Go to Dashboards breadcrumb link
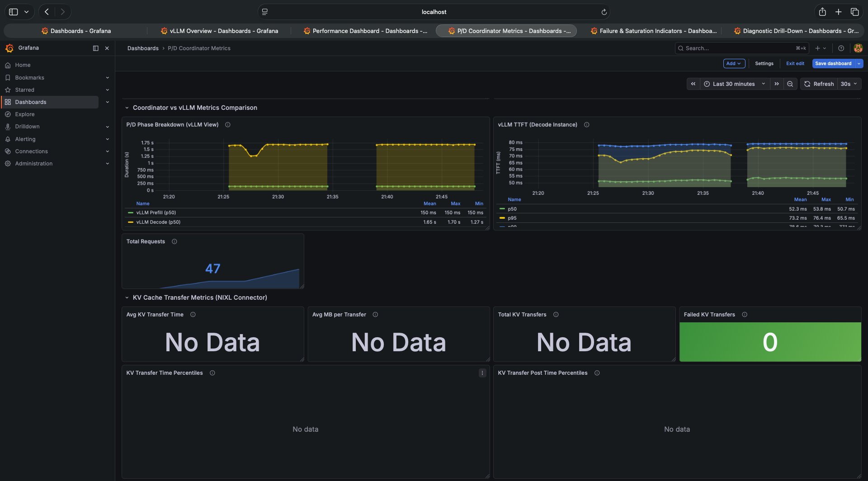The width and height of the screenshot is (868, 481). pos(143,48)
